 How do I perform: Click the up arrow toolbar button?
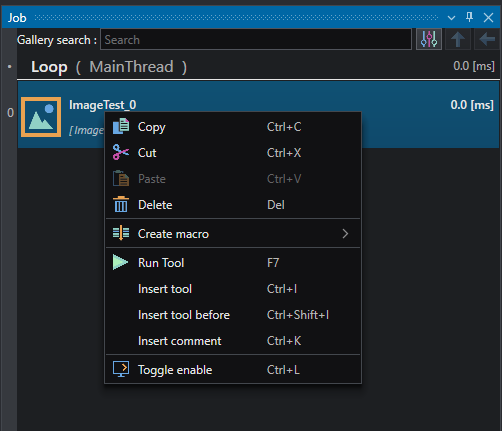coord(458,39)
